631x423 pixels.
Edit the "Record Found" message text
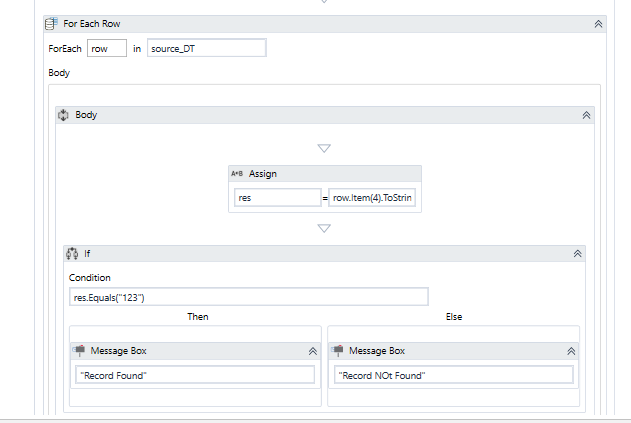click(x=195, y=375)
